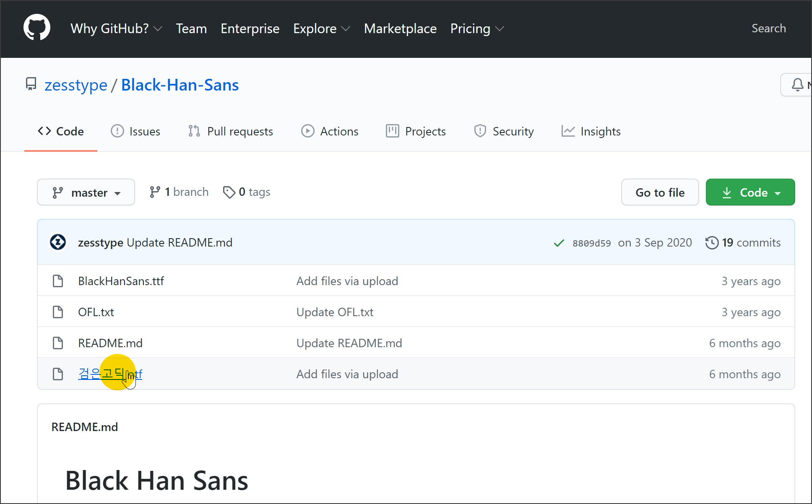Image resolution: width=812 pixels, height=504 pixels.
Task: Open the Insights tab
Action: coord(591,131)
